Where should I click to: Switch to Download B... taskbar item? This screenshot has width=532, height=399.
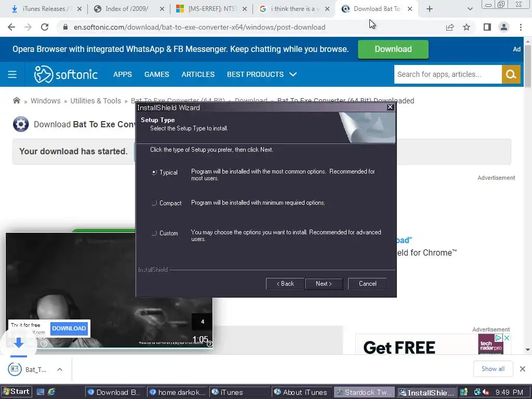coord(115,392)
